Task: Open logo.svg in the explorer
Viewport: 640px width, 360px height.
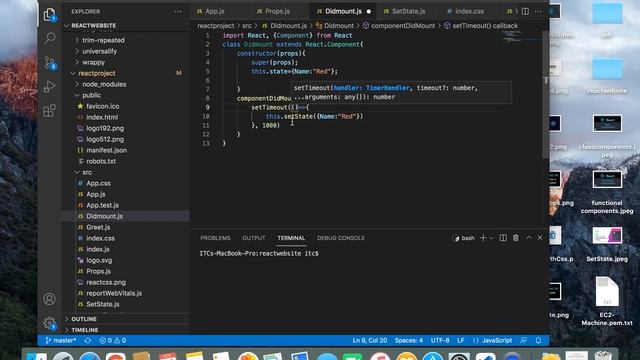Action: coord(99,260)
